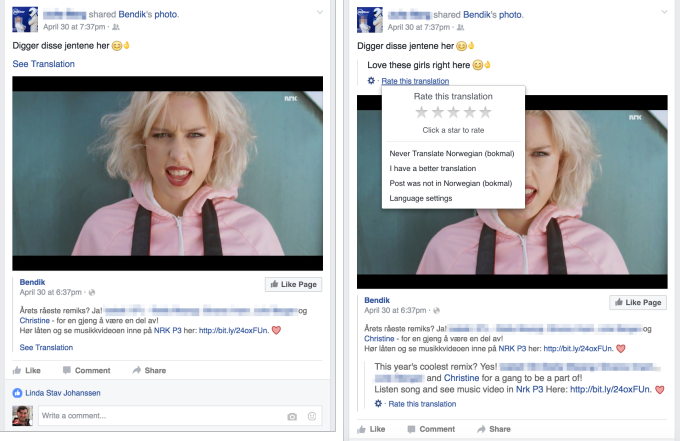Click top Rate this translation link
Image resolution: width=680 pixels, height=441 pixels.
(x=415, y=81)
